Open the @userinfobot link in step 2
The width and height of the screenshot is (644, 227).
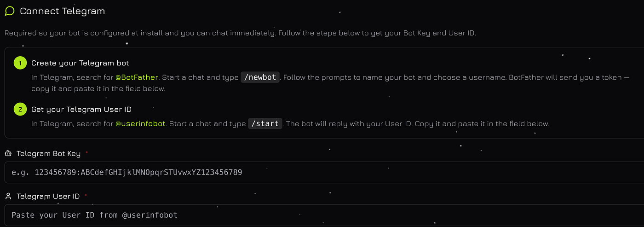[141, 124]
